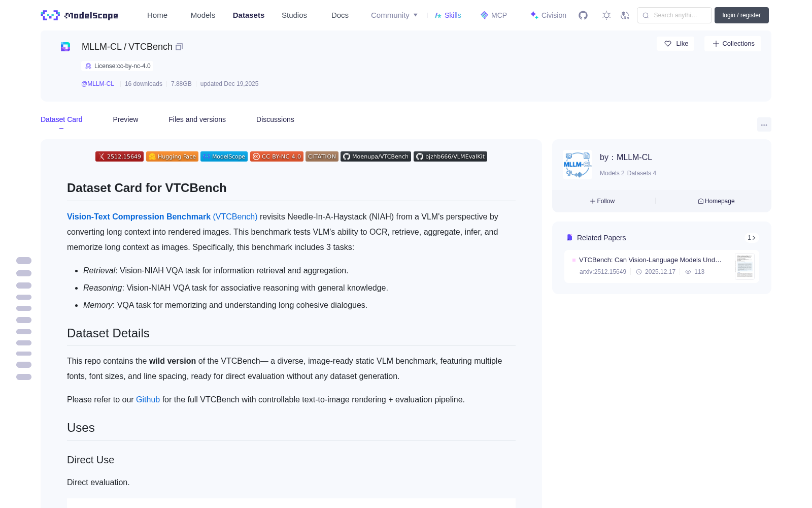The image size is (812, 508).
Task: Click the login / register button
Action: tap(741, 15)
